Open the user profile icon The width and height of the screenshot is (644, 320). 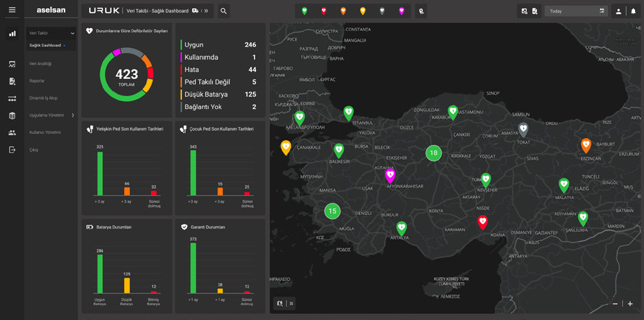point(618,12)
